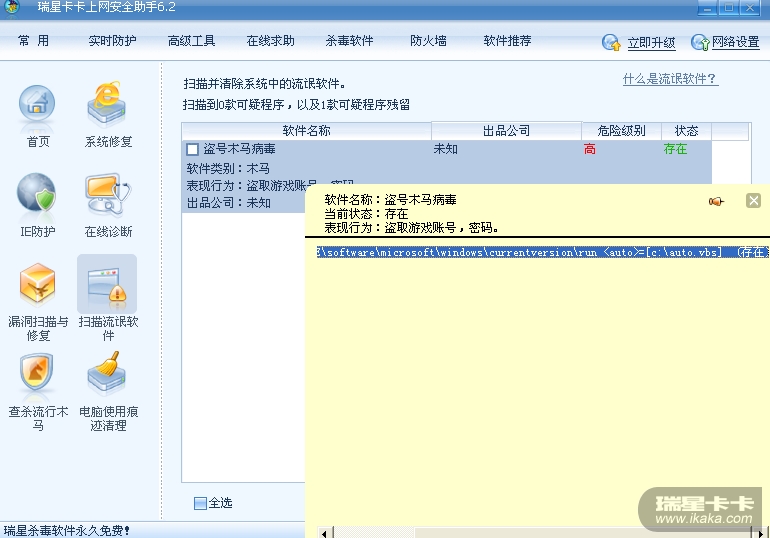Open the 防火墙 tab
Image resolution: width=770 pixels, height=538 pixels.
pos(428,40)
